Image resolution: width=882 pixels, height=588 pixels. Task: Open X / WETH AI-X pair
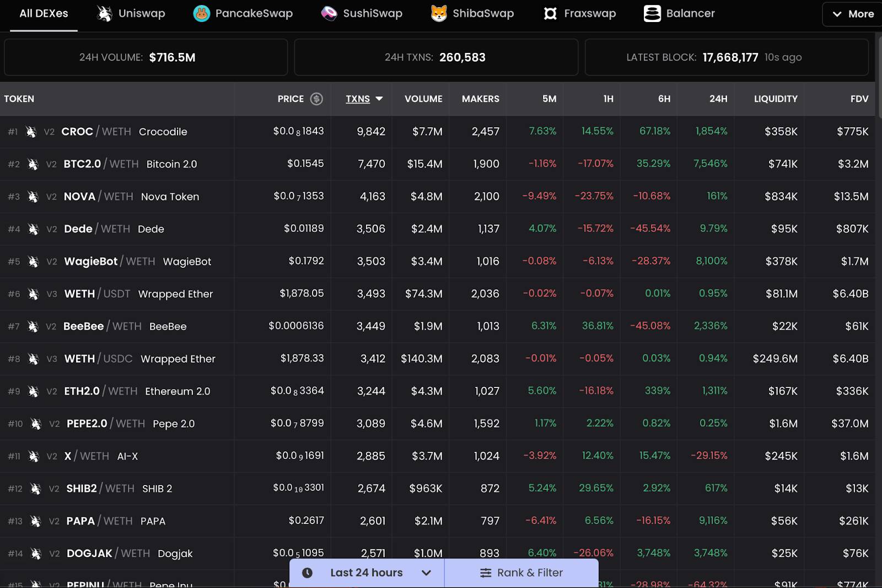click(x=438, y=457)
